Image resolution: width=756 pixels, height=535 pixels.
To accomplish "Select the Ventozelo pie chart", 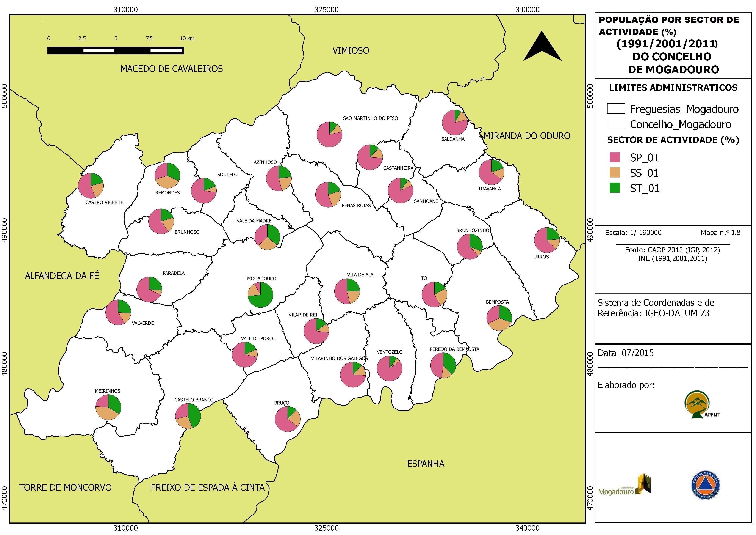I will [x=390, y=368].
